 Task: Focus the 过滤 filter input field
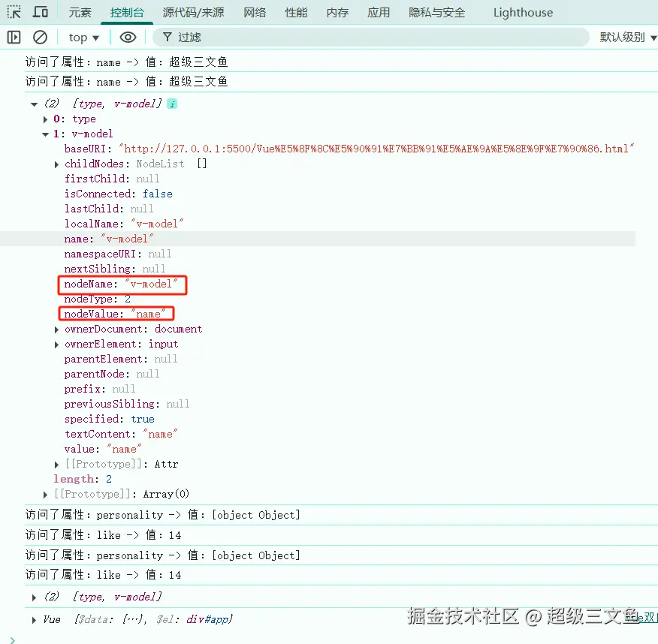pyautogui.click(x=371, y=38)
